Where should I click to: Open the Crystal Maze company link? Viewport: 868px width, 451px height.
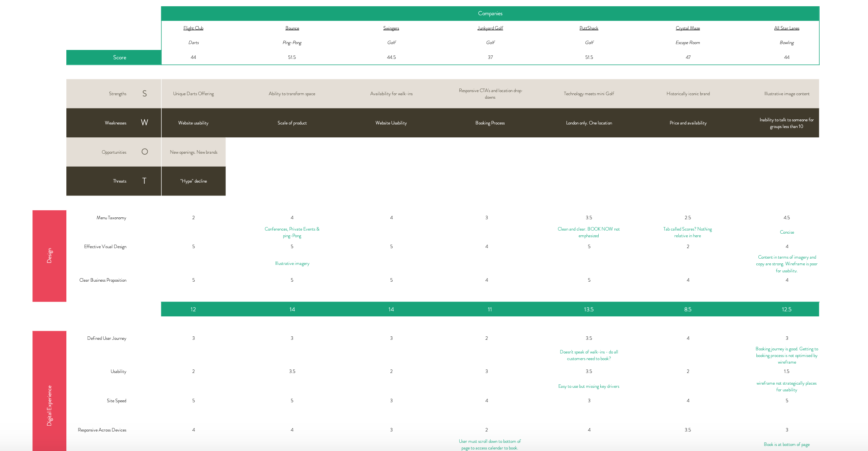click(688, 28)
